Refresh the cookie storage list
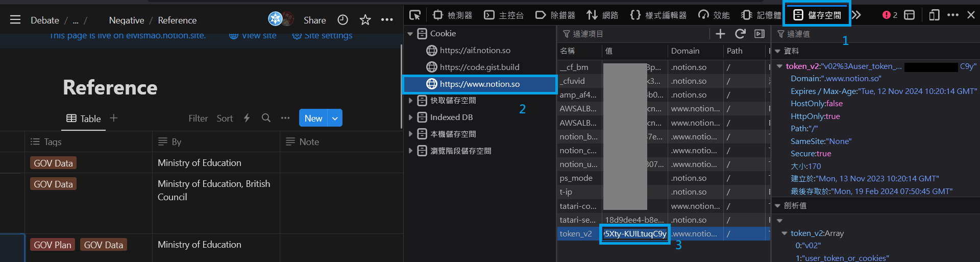 click(x=740, y=34)
